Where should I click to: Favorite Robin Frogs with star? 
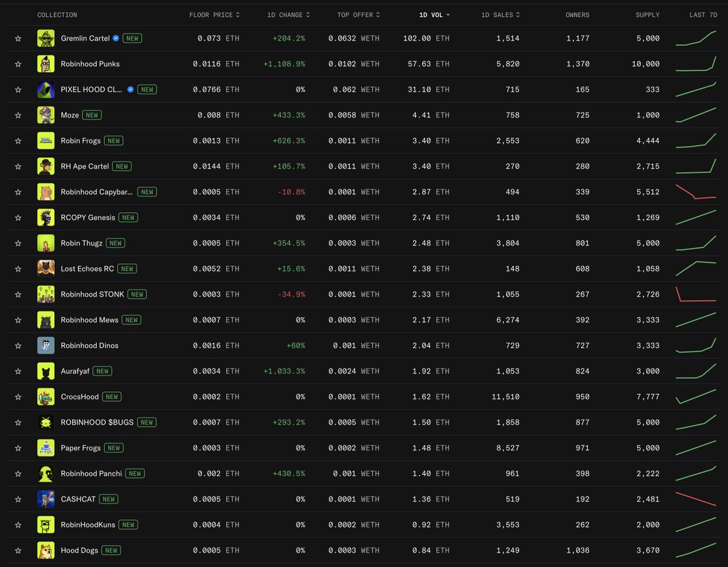click(18, 141)
